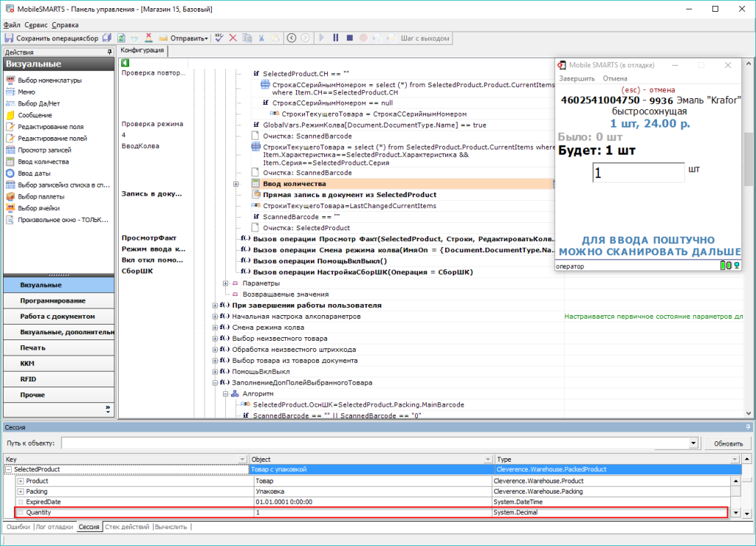
Task: Open the Работа с документом actions group
Action: [x=59, y=316]
